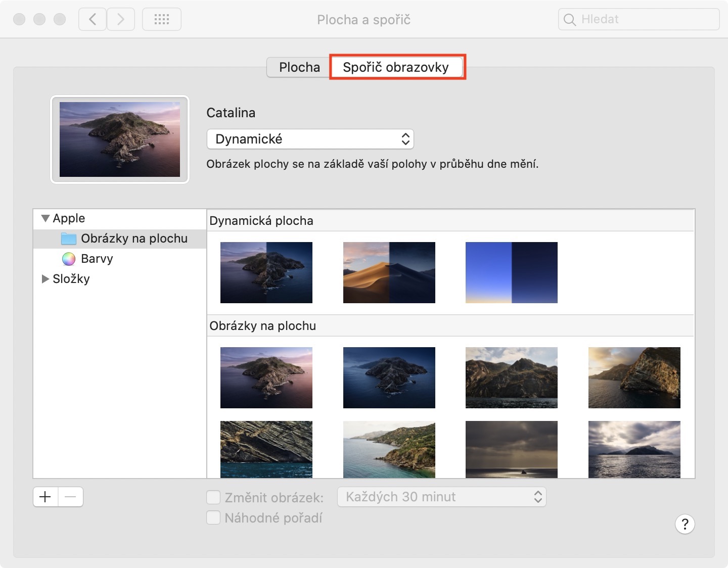This screenshot has height=568, width=728.
Task: Select the Barvy color wheel icon
Action: (69, 259)
